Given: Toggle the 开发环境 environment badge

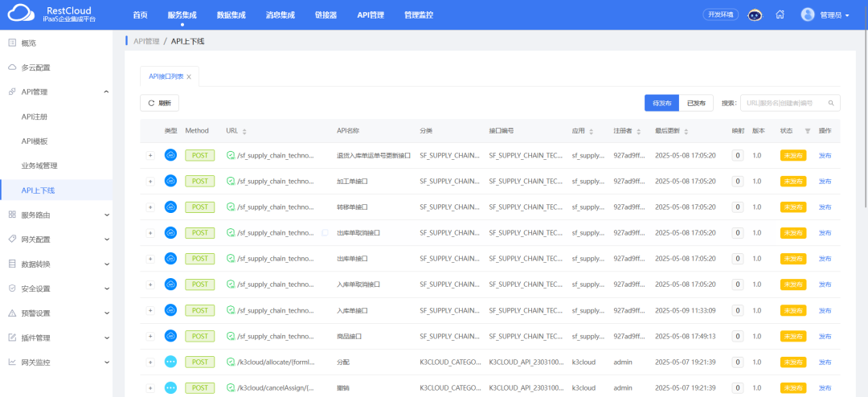Looking at the screenshot, I should 719,14.
